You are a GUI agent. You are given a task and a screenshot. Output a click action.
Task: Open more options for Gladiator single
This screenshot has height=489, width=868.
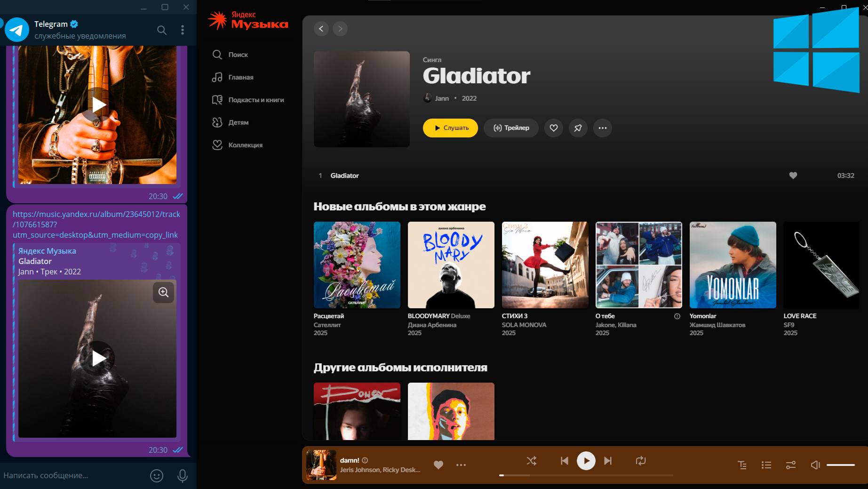pyautogui.click(x=603, y=128)
